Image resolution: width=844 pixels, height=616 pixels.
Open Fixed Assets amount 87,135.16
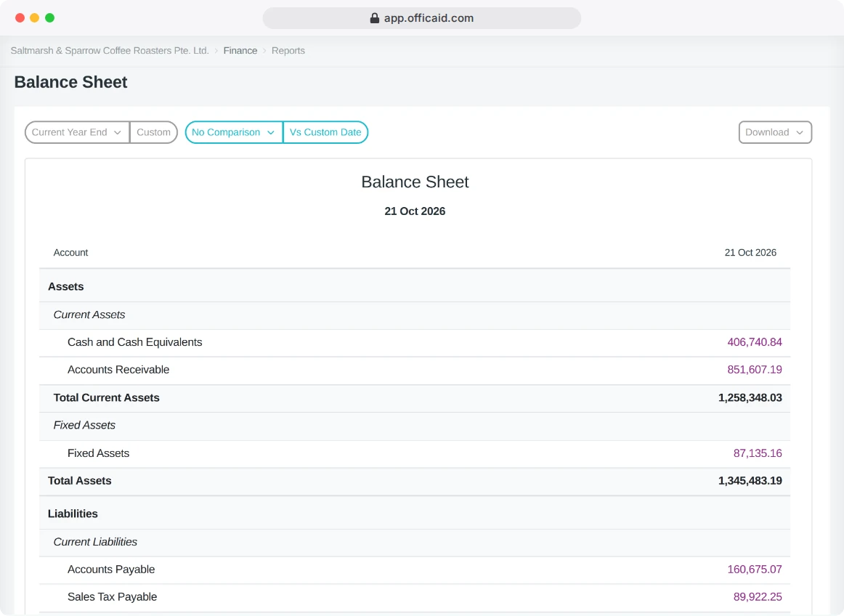click(x=758, y=453)
